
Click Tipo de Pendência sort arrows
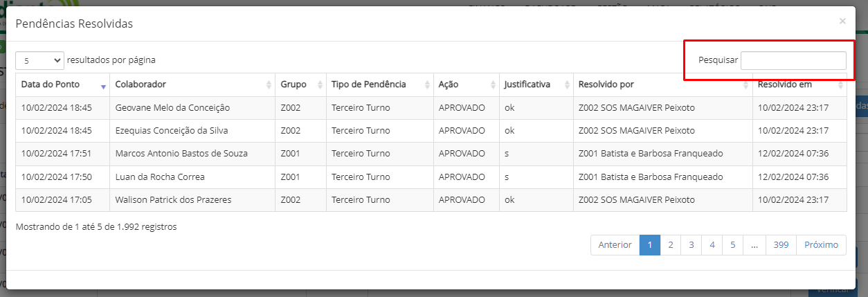coord(427,84)
